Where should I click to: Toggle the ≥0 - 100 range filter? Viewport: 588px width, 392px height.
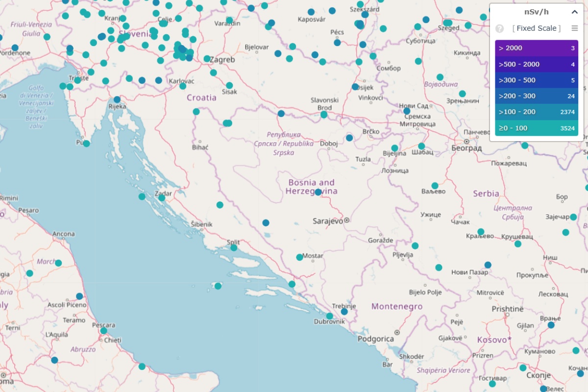coord(537,128)
